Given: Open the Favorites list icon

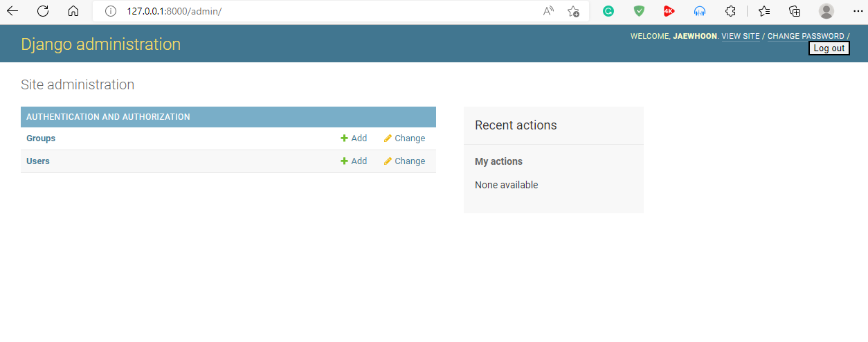Looking at the screenshot, I should (x=764, y=11).
